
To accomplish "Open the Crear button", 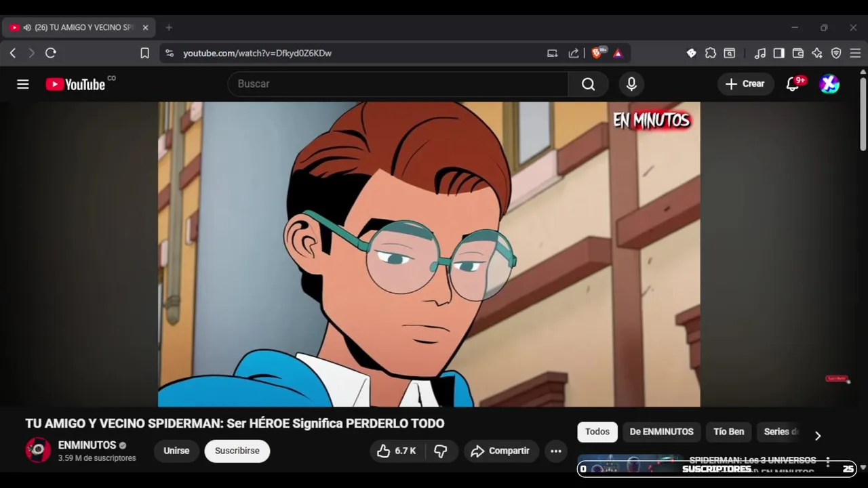I will point(745,84).
